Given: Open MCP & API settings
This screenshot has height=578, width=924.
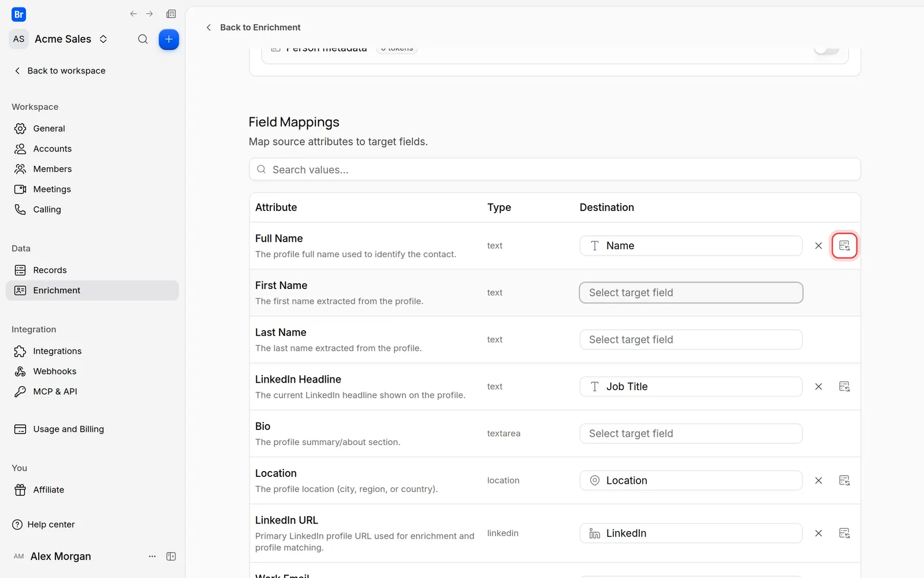Looking at the screenshot, I should [x=92, y=391].
